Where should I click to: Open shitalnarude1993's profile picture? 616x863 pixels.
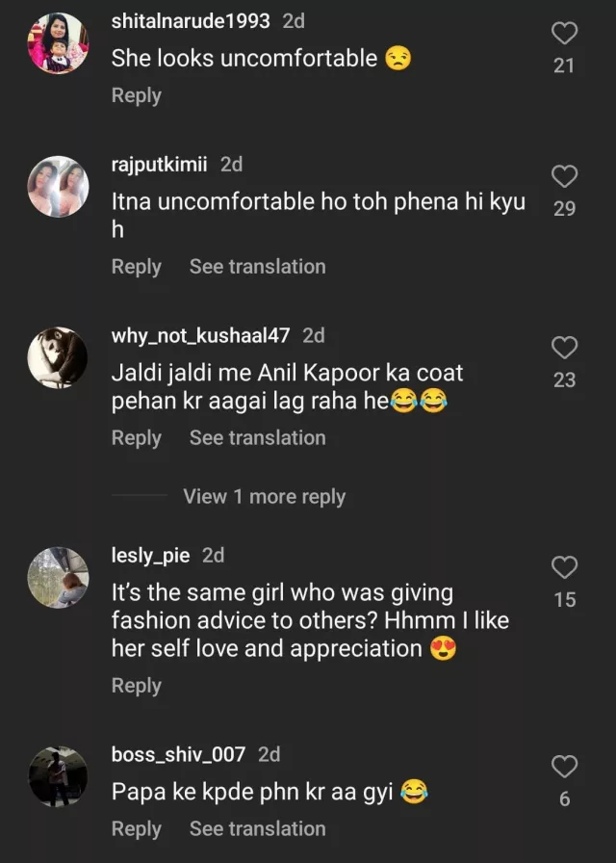point(58,43)
